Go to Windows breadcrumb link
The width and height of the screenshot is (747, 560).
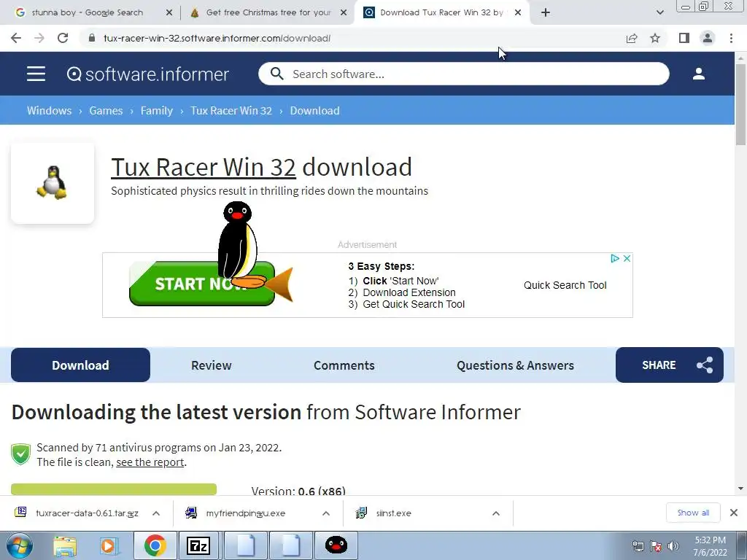click(49, 111)
